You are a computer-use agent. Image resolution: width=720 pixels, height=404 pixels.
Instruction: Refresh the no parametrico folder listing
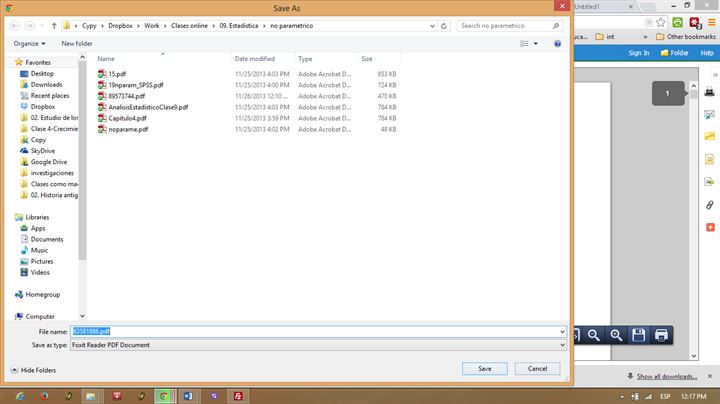point(444,26)
